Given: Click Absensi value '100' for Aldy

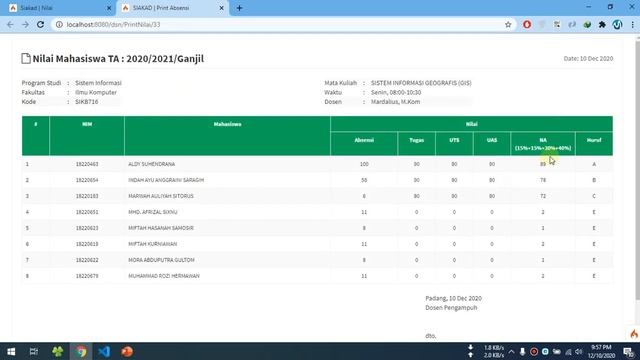Looking at the screenshot, I should click(364, 164).
